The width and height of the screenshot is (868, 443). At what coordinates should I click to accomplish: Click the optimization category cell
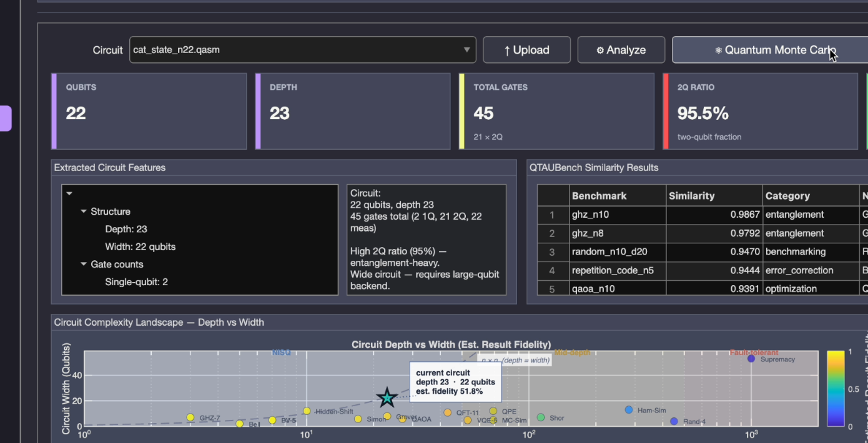(x=811, y=288)
